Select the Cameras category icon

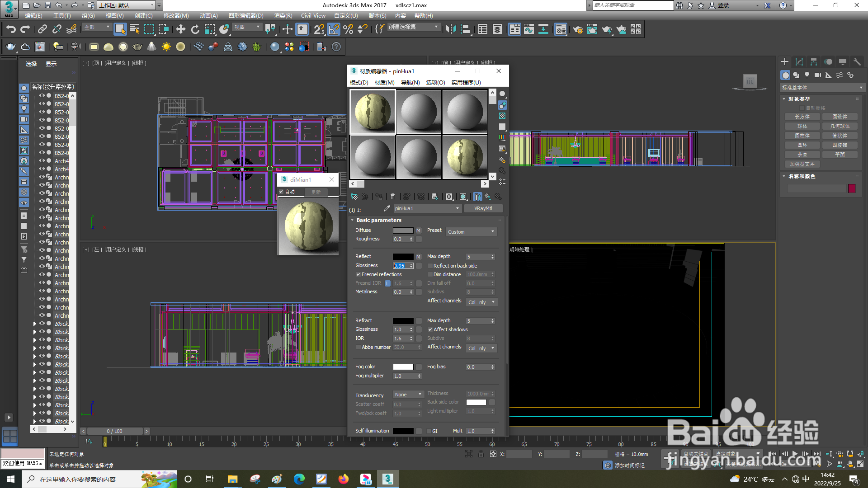pos(818,75)
